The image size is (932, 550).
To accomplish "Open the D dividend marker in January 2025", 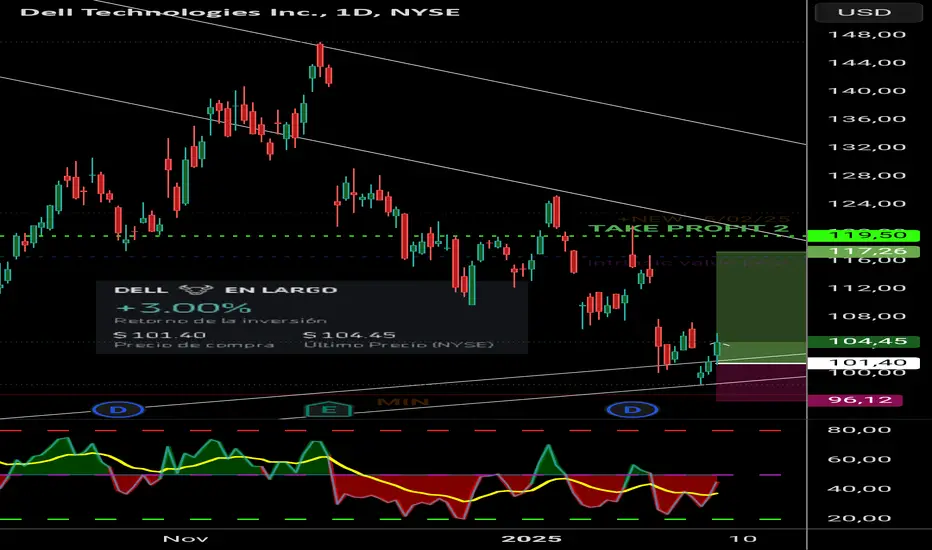I will pos(632,410).
